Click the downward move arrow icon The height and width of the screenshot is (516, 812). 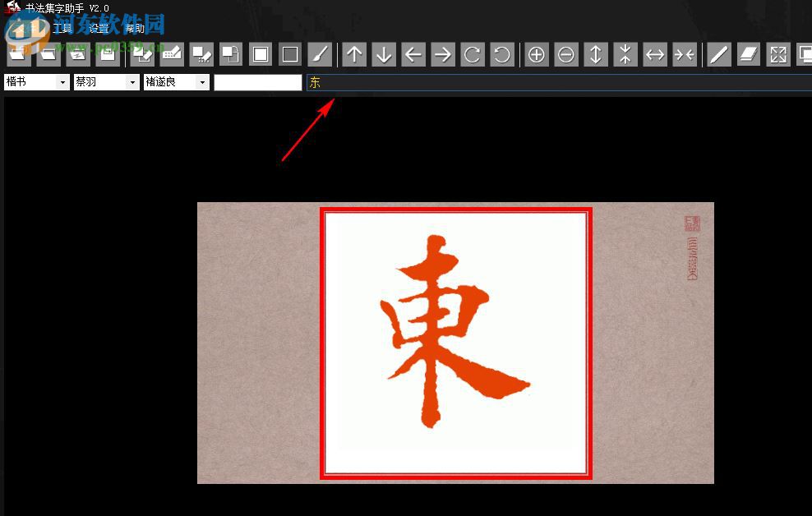tap(383, 54)
